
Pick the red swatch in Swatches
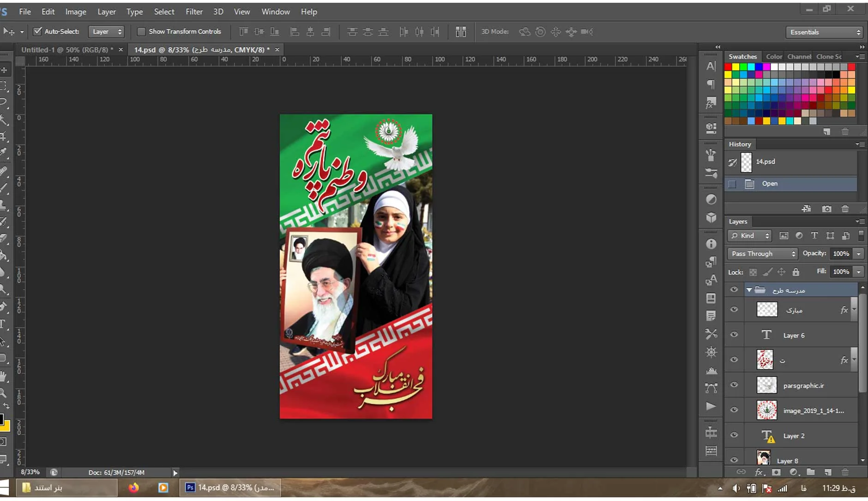coord(728,67)
